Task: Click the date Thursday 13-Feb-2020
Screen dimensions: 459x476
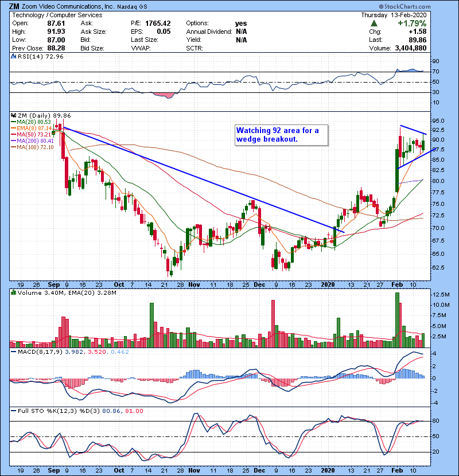Action: 394,15
